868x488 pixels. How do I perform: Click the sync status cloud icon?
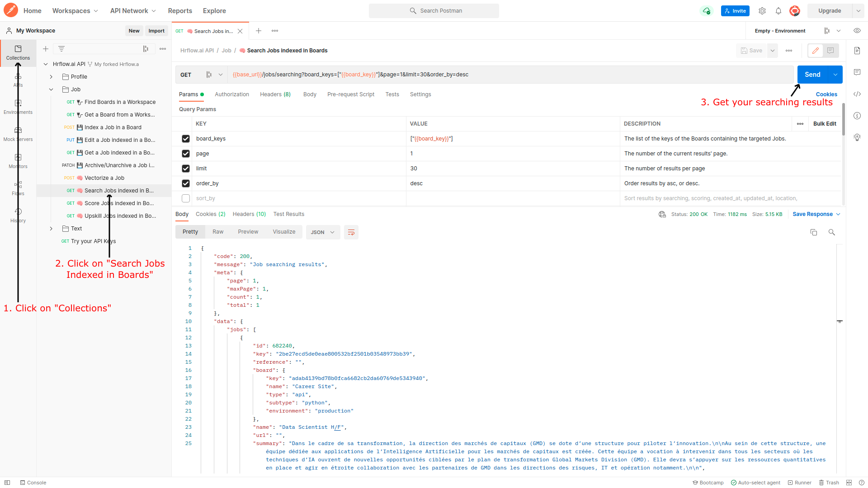(x=706, y=11)
